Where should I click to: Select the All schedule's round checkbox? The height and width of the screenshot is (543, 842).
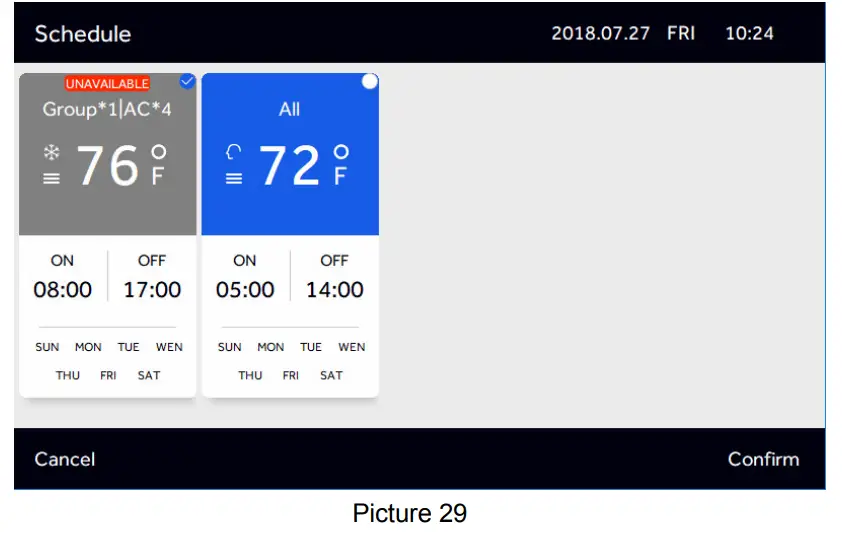370,82
